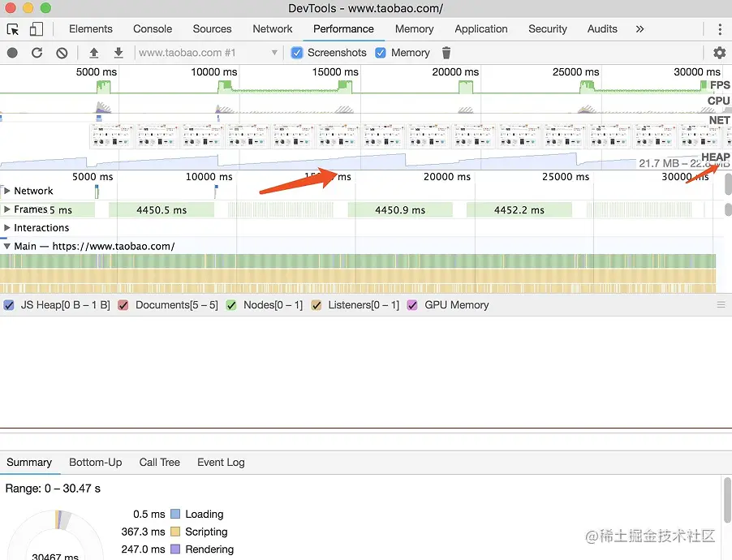Select the Performance tab
The image size is (732, 560).
click(343, 29)
